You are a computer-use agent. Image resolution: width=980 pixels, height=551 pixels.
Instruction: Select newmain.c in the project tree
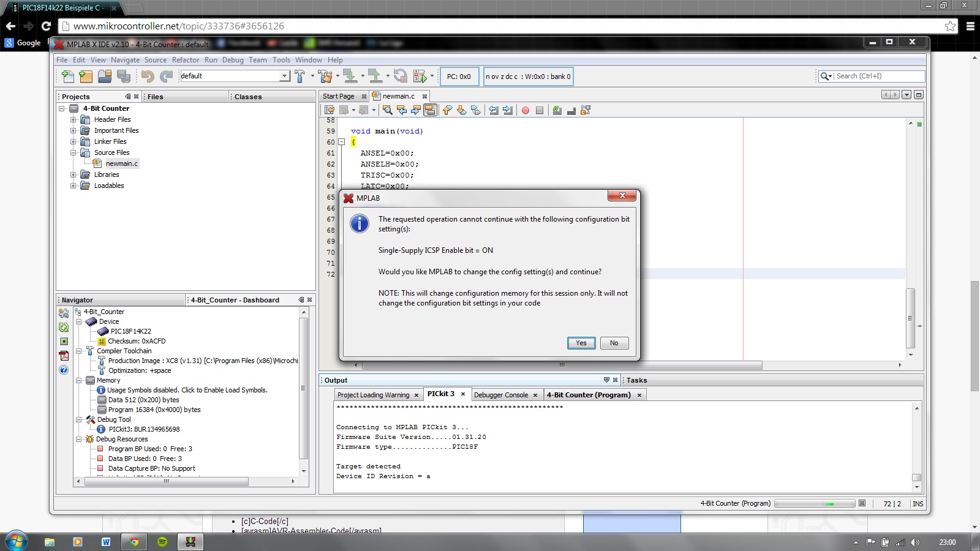(x=122, y=163)
